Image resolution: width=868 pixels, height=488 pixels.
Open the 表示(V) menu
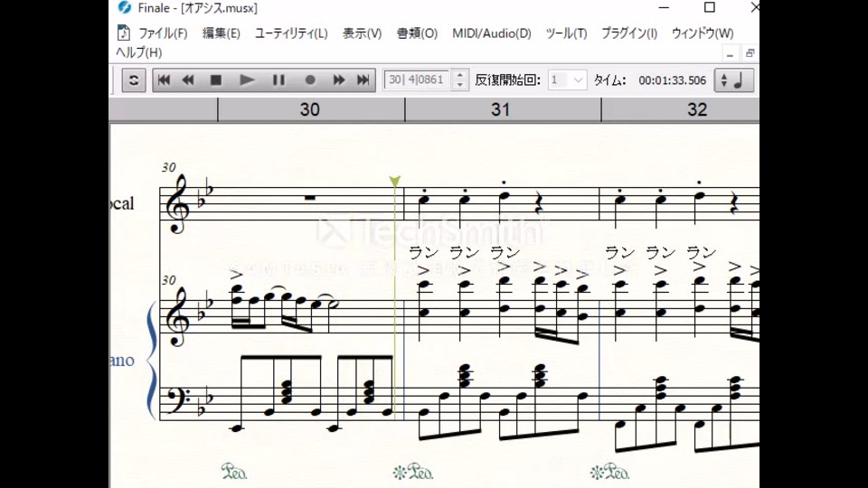coord(362,33)
